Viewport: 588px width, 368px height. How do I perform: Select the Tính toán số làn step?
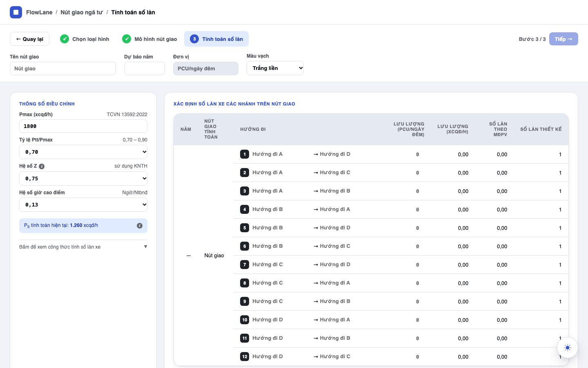tap(216, 39)
